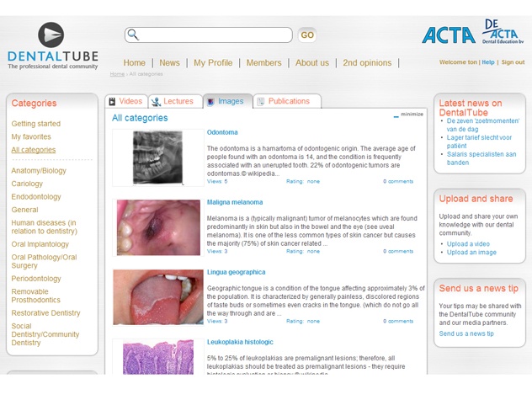The image size is (532, 400).
Task: View Lingua geographica's 0 comments link
Action: point(398,321)
